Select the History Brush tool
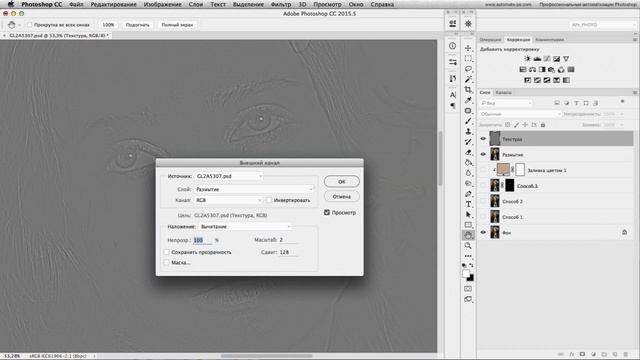The height and width of the screenshot is (360, 640). [x=468, y=142]
